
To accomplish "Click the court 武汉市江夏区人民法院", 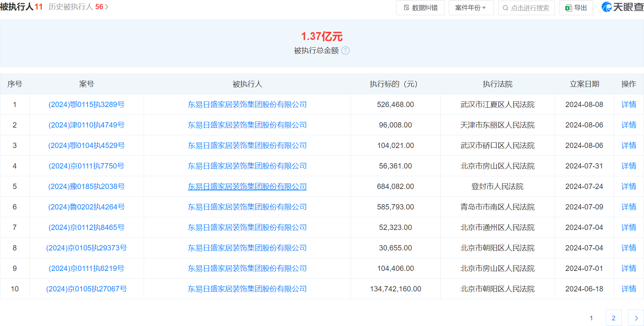I will [x=497, y=105].
